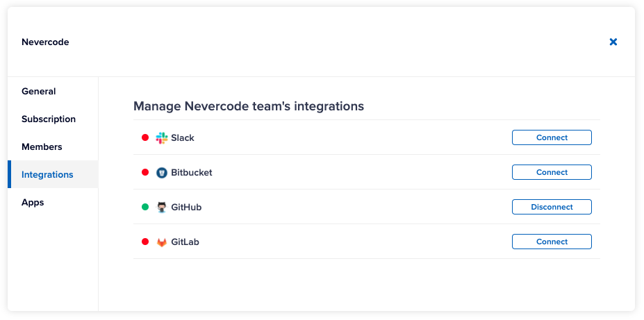This screenshot has width=644, height=320.
Task: Click the red status dot beside Bitbucket
Action: pyautogui.click(x=145, y=172)
